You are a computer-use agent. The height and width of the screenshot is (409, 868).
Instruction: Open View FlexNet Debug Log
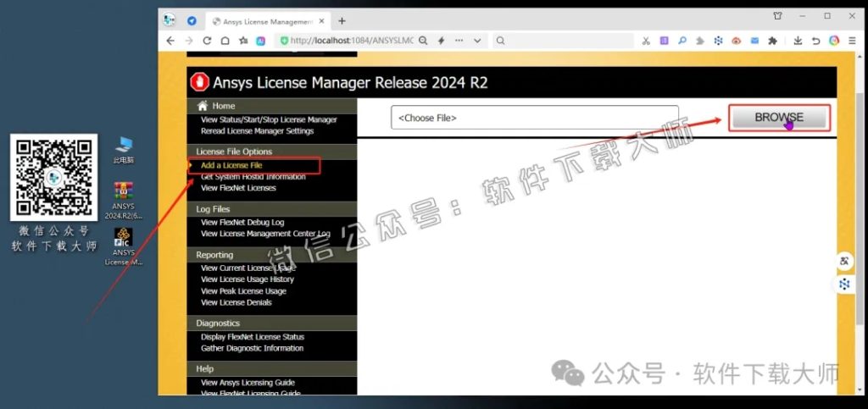coord(242,222)
